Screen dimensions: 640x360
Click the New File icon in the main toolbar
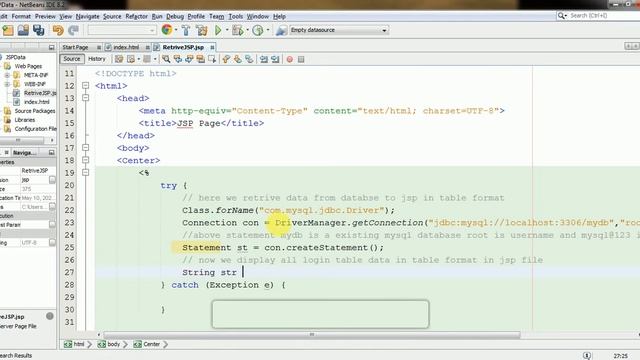click(8, 30)
